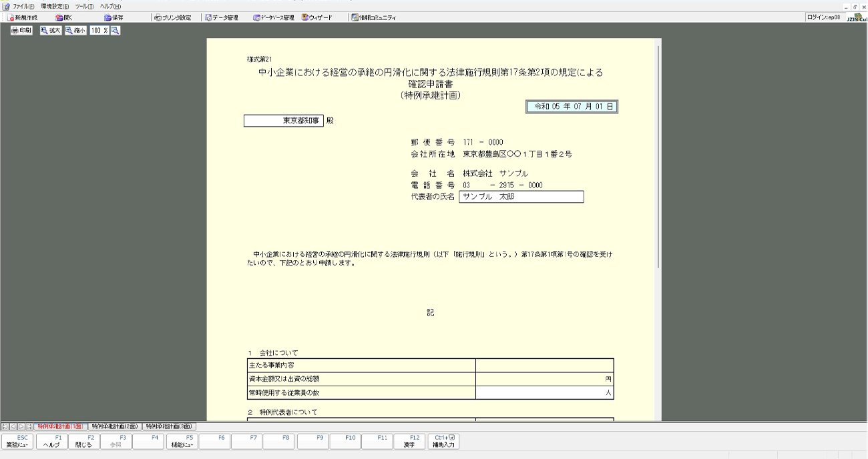
Task: Click the 新規作成 (New) toolbar icon
Action: (23, 18)
